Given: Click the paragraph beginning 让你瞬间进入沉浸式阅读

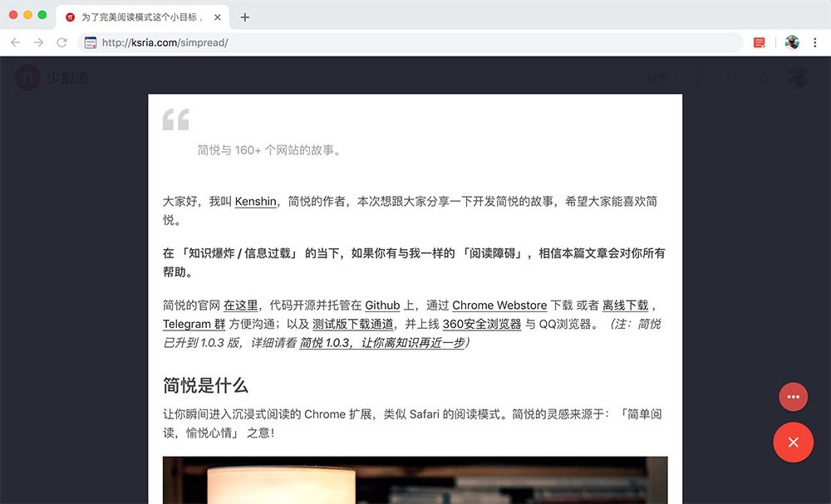Looking at the screenshot, I should click(x=412, y=423).
